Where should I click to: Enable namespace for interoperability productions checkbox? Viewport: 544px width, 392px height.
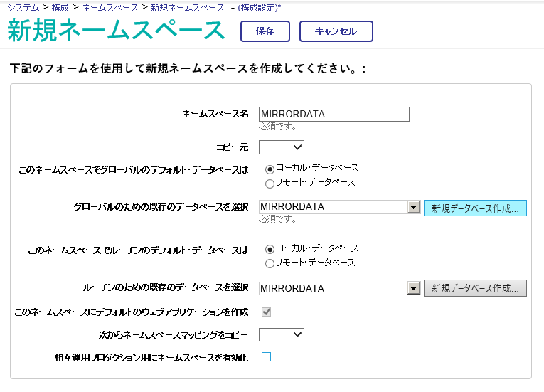click(x=267, y=357)
